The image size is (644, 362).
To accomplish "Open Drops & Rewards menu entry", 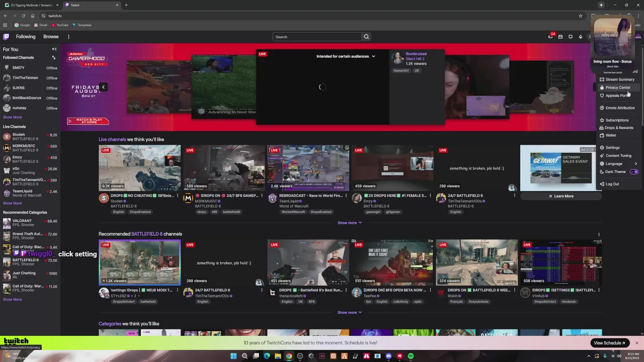I will pyautogui.click(x=619, y=128).
